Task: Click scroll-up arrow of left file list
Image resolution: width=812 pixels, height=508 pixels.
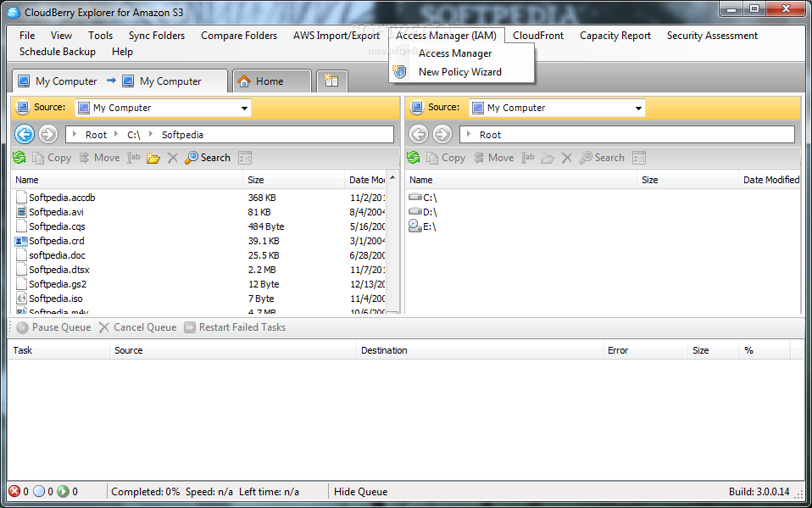Action: pos(392,178)
